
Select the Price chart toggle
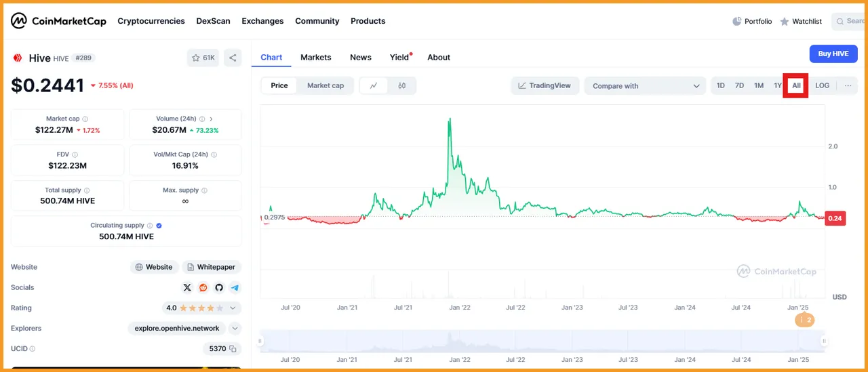pos(279,85)
